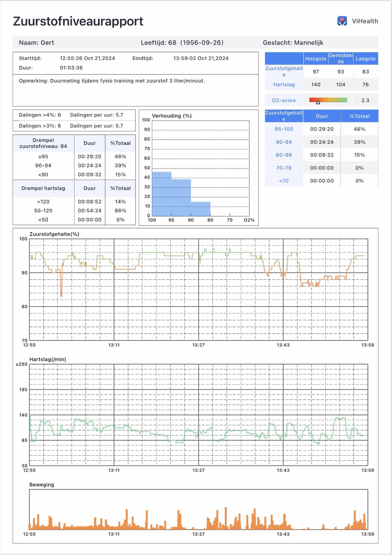Click the Drempel zuurstofniveau: 94 header

43,143
